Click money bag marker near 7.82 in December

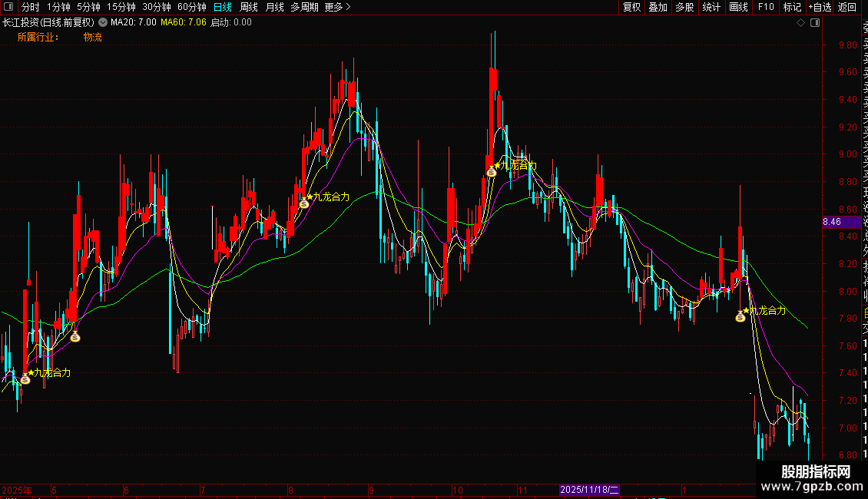740,316
